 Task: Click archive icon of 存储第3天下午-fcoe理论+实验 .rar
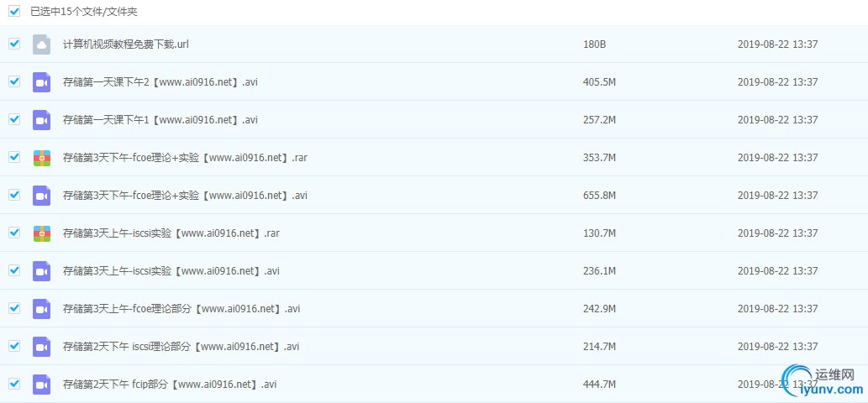pos(41,158)
